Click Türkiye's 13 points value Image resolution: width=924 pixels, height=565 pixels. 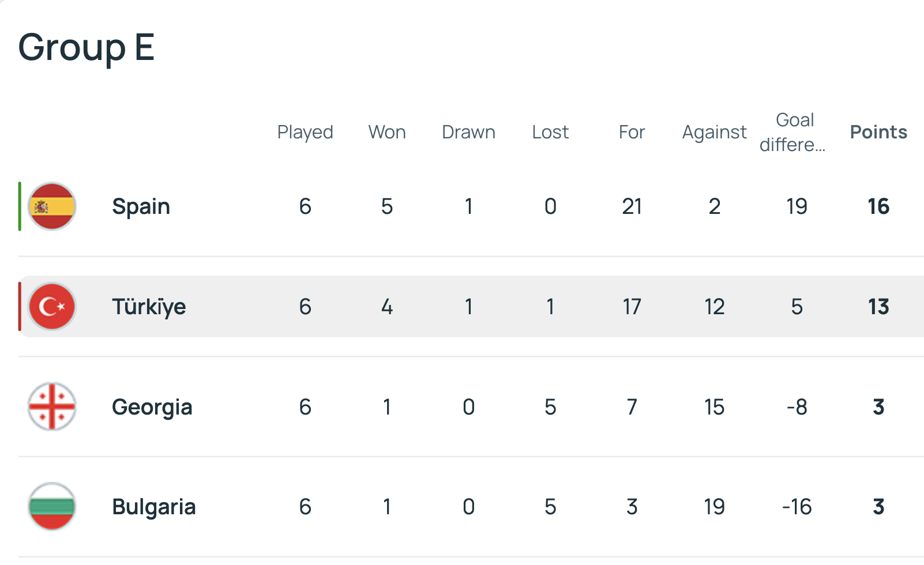tap(878, 307)
